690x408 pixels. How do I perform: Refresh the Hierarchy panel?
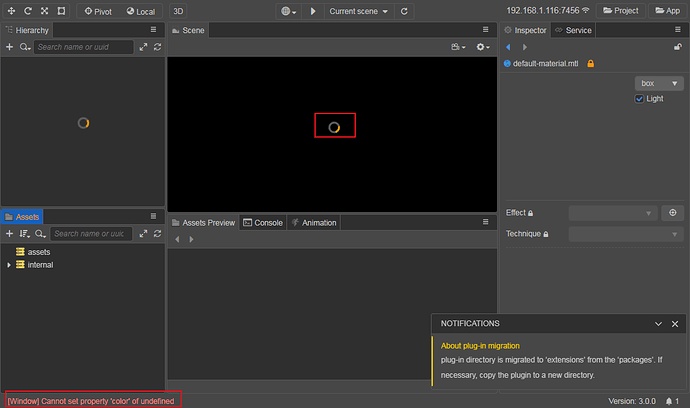click(158, 47)
